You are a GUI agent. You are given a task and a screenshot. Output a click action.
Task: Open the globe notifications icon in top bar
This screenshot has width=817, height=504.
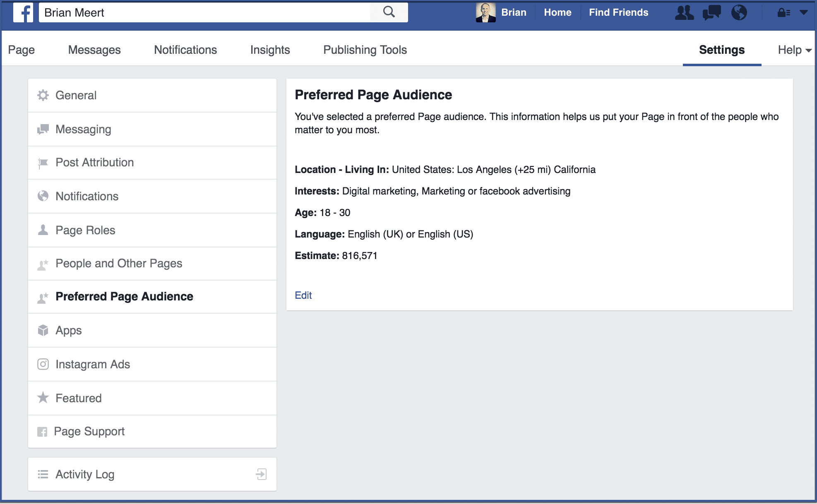point(739,12)
